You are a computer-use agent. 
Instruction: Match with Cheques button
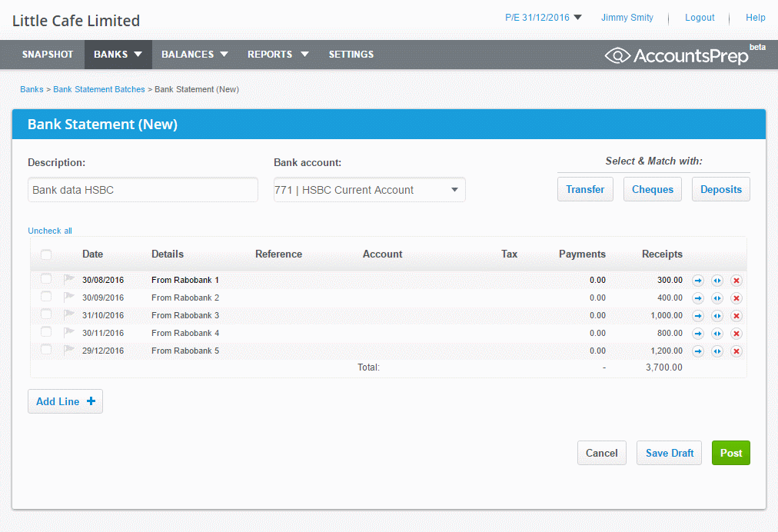click(653, 190)
